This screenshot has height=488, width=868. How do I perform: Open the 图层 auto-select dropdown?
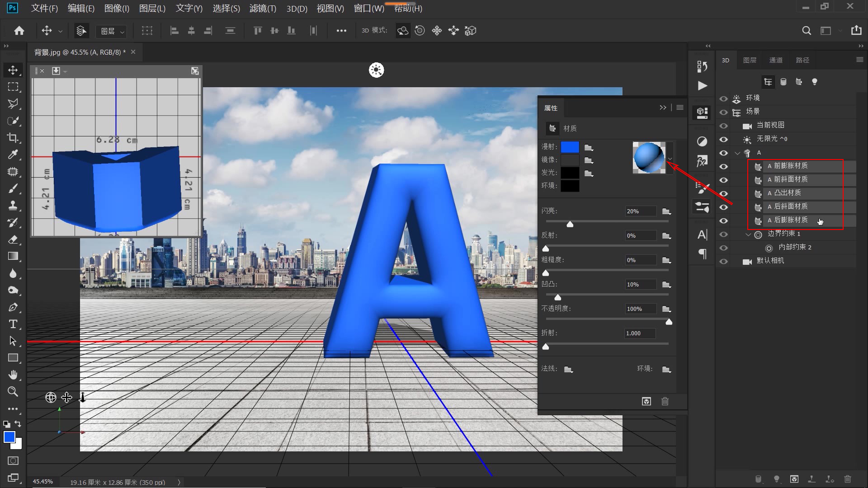(111, 31)
